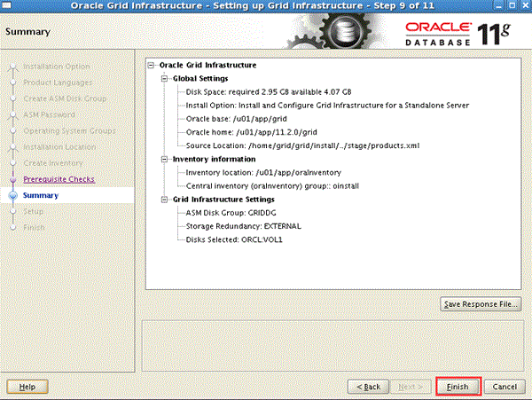Select the 'Storage Redundancy: EXTERNAL' row
This screenshot has width=532, height=400.
point(243,226)
